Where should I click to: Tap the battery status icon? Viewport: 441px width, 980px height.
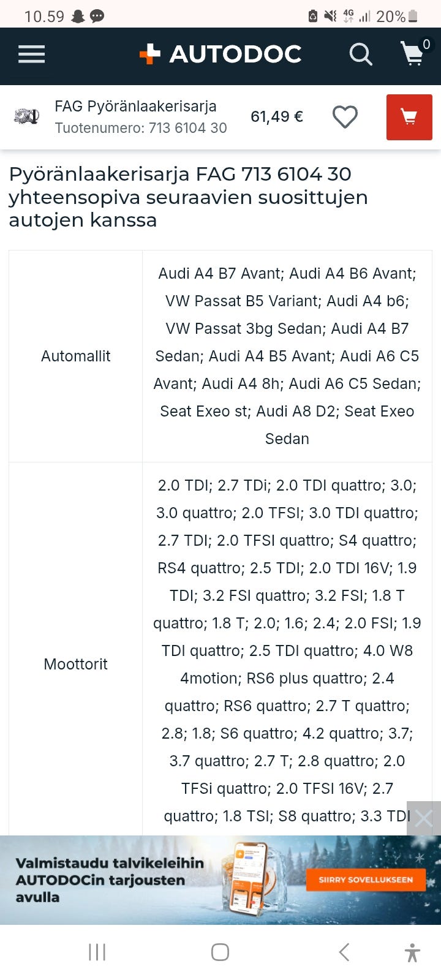pos(413,17)
